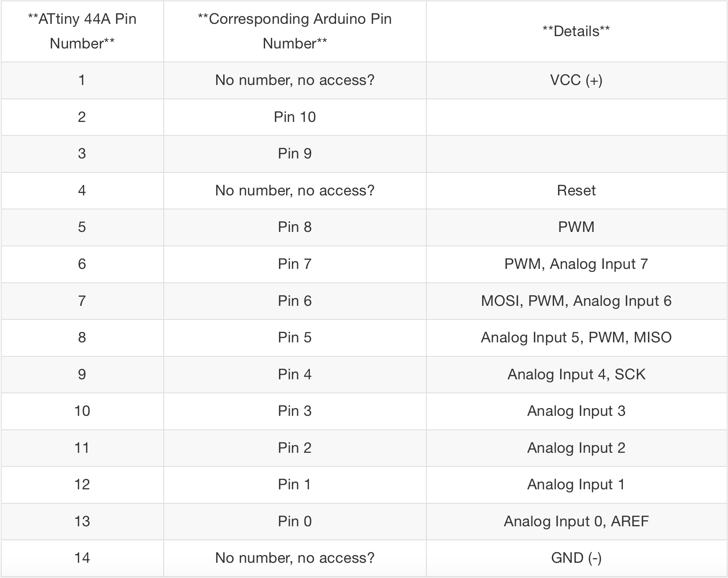The height and width of the screenshot is (578, 728).
Task: Click the Pin 1 cell
Action: (x=295, y=484)
